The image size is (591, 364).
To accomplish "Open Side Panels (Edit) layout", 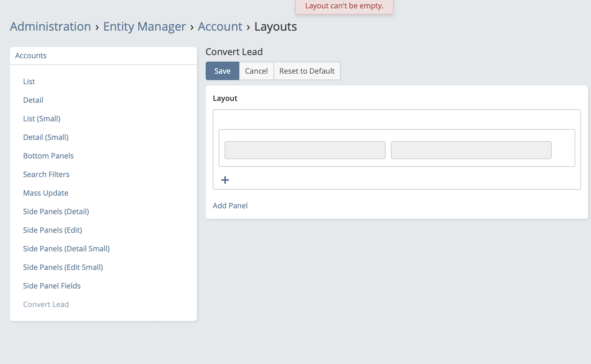I will 52,230.
